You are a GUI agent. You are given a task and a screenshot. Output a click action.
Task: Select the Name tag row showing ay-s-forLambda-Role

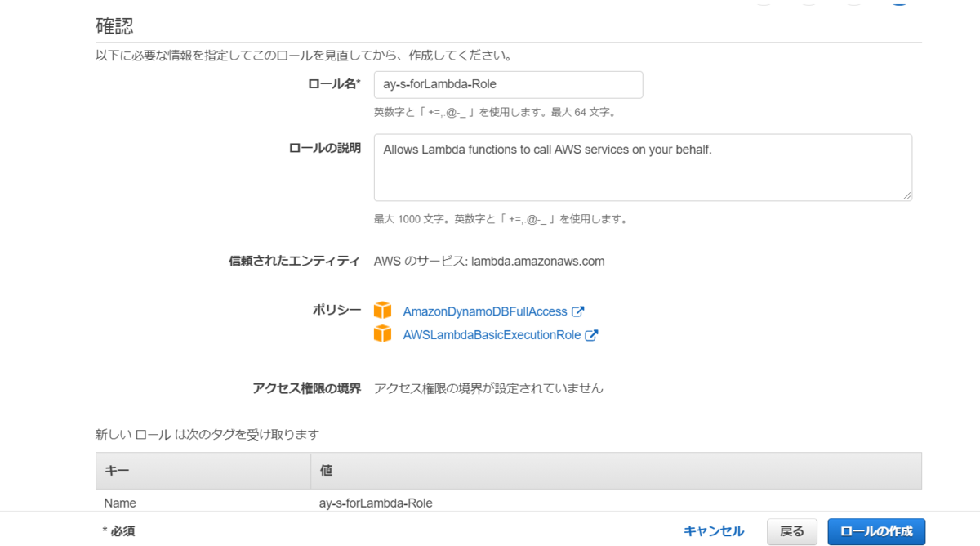(327, 503)
